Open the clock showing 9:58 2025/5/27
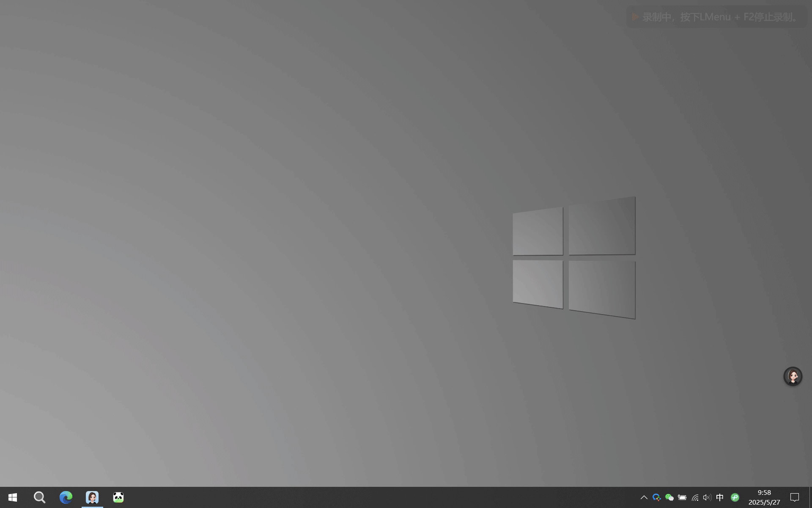812x508 pixels. 764,497
